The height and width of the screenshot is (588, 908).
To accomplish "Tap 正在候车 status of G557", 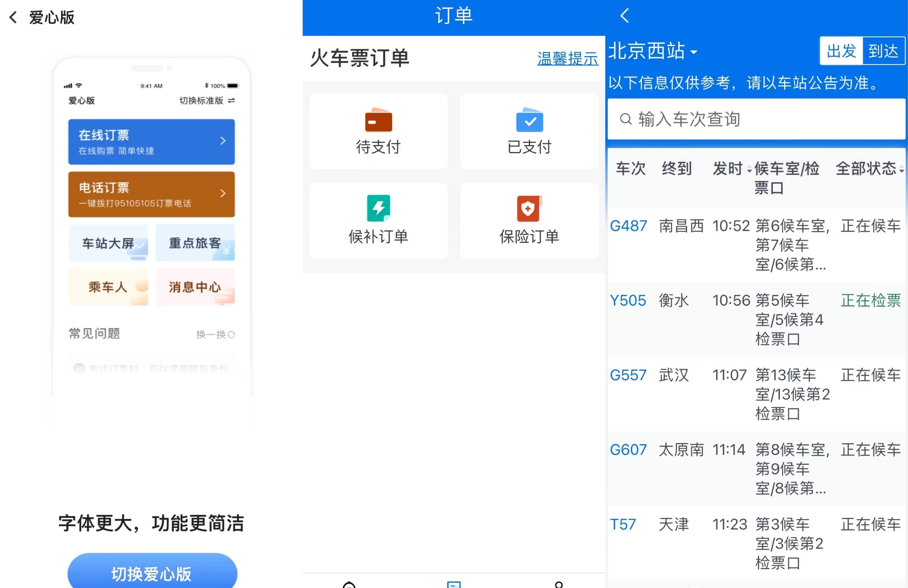I will click(x=871, y=375).
